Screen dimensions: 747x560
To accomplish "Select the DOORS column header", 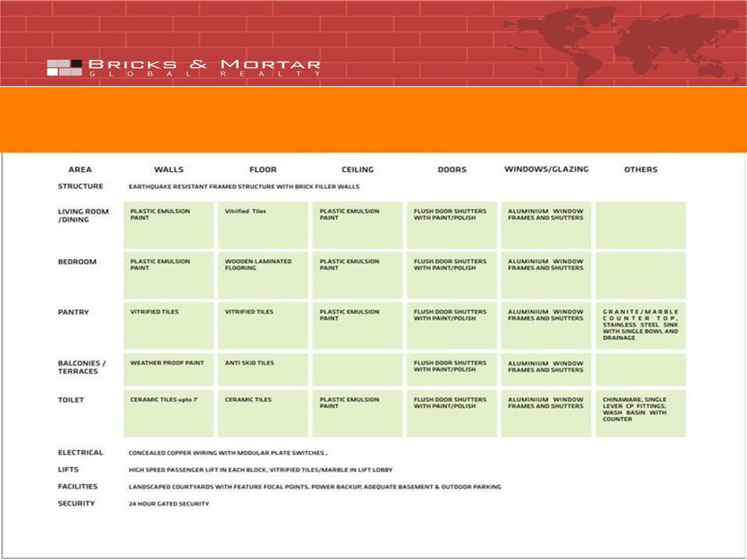I will [452, 170].
